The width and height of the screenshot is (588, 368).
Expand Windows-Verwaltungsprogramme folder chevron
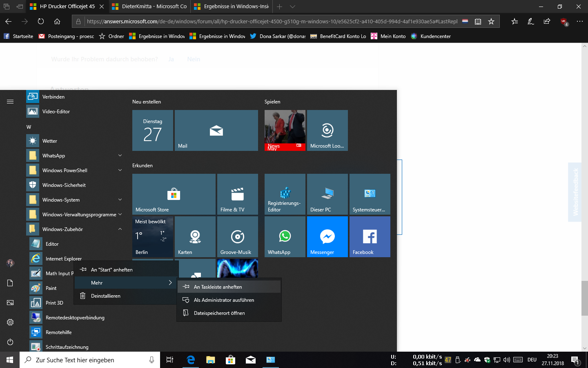coord(120,214)
